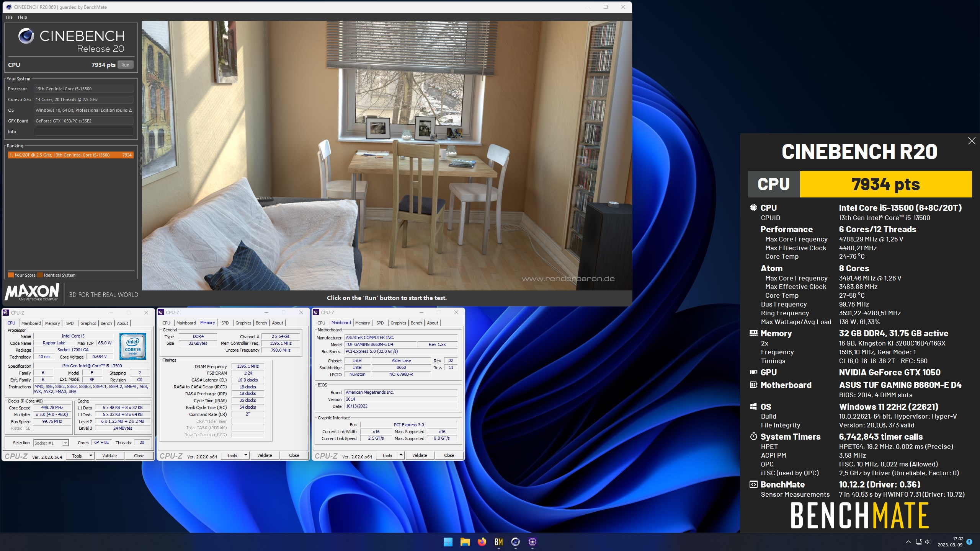Image resolution: width=980 pixels, height=551 pixels.
Task: Click the Processor field 13th Gen Intel Core i5-13500
Action: coord(83,89)
